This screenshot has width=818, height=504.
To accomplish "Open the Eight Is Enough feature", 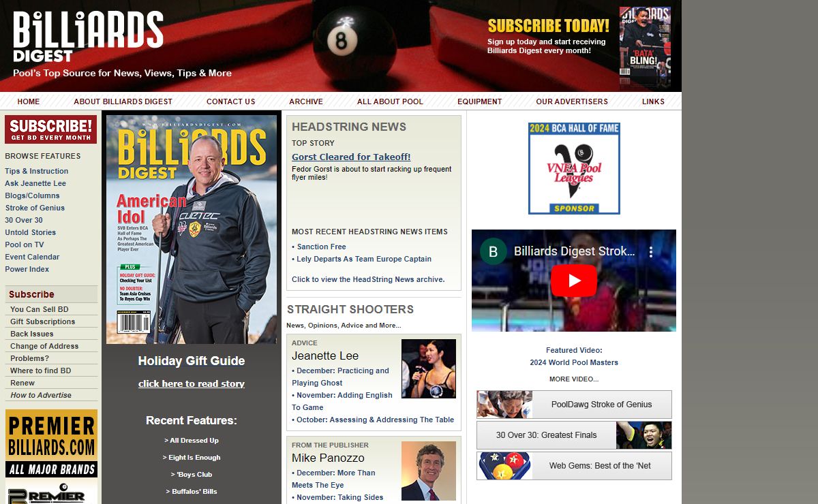I will point(192,458).
